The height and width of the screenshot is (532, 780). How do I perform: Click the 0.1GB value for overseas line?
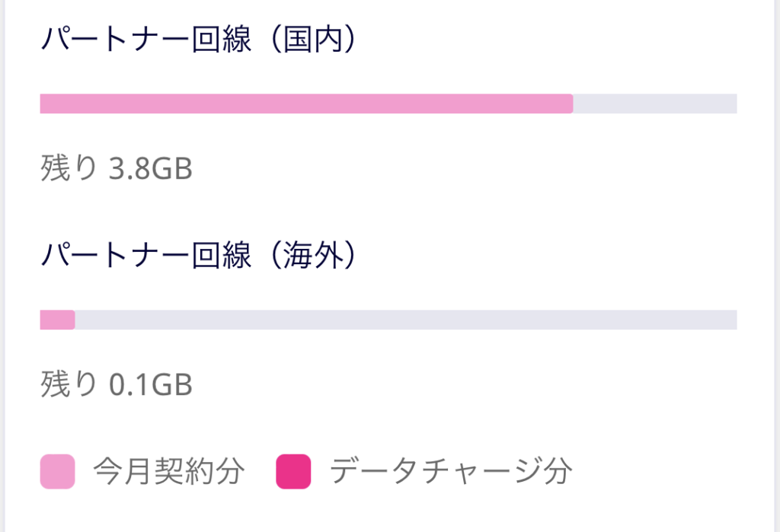click(x=151, y=385)
